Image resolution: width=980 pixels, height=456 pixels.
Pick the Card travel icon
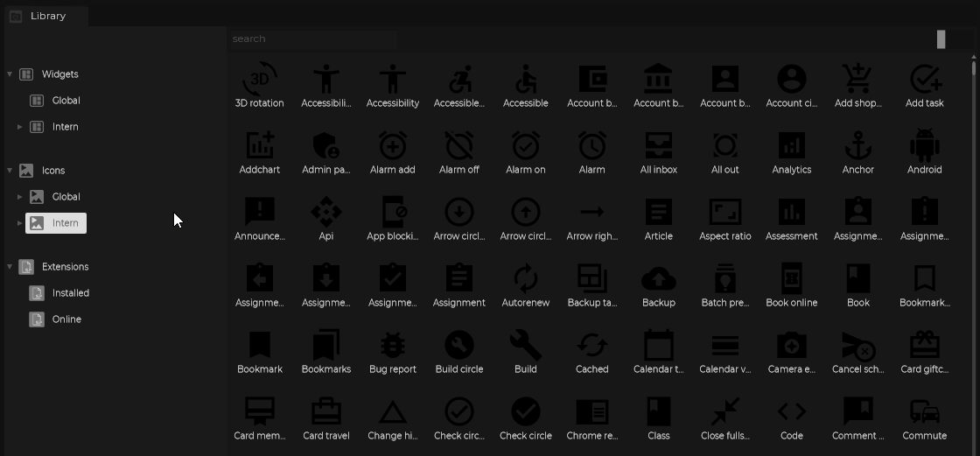point(325,413)
